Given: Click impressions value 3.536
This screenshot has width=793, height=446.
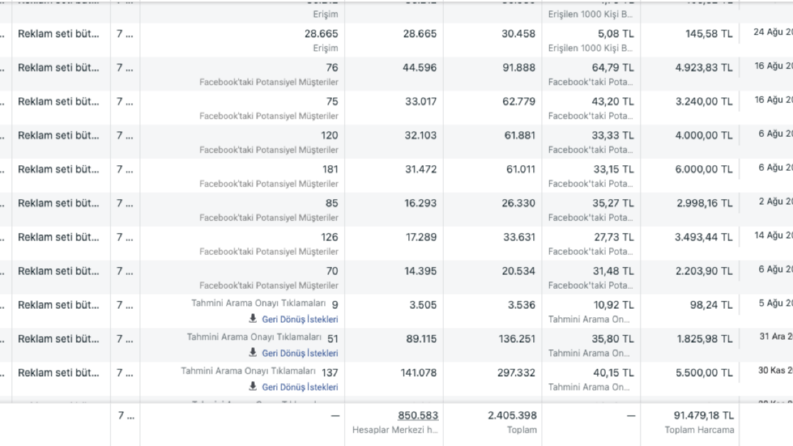Looking at the screenshot, I should click(x=521, y=305).
